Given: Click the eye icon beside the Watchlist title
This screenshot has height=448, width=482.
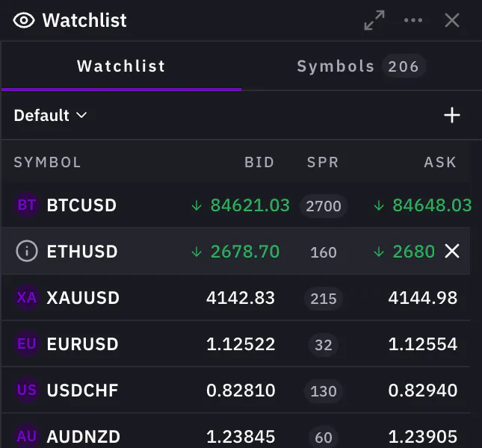Looking at the screenshot, I should 24,21.
